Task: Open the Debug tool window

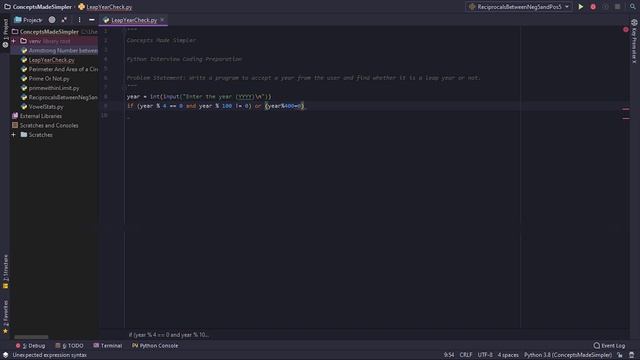Action: [x=31, y=346]
